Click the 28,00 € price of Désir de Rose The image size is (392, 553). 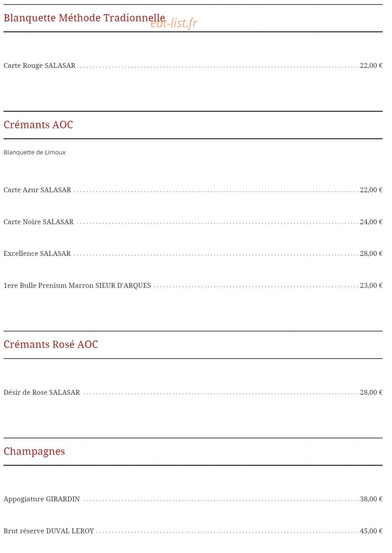[x=371, y=392]
